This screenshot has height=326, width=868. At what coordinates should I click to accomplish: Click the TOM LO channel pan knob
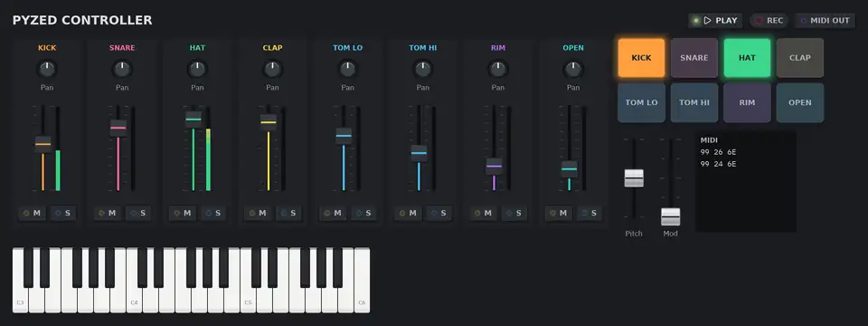click(347, 70)
